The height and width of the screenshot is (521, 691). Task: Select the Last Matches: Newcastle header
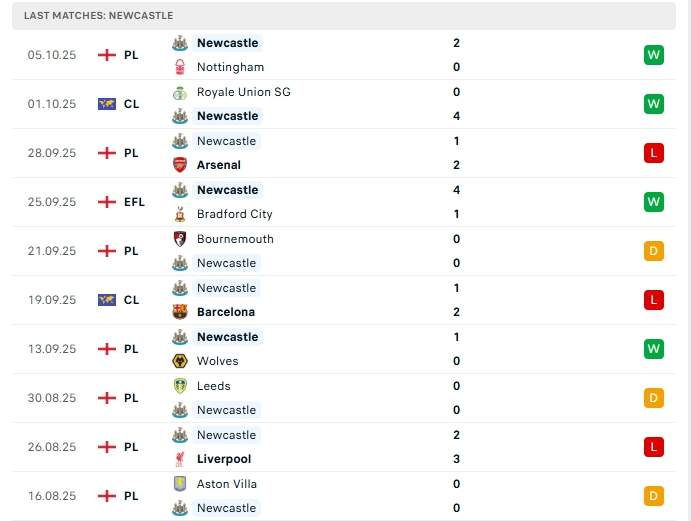click(99, 16)
